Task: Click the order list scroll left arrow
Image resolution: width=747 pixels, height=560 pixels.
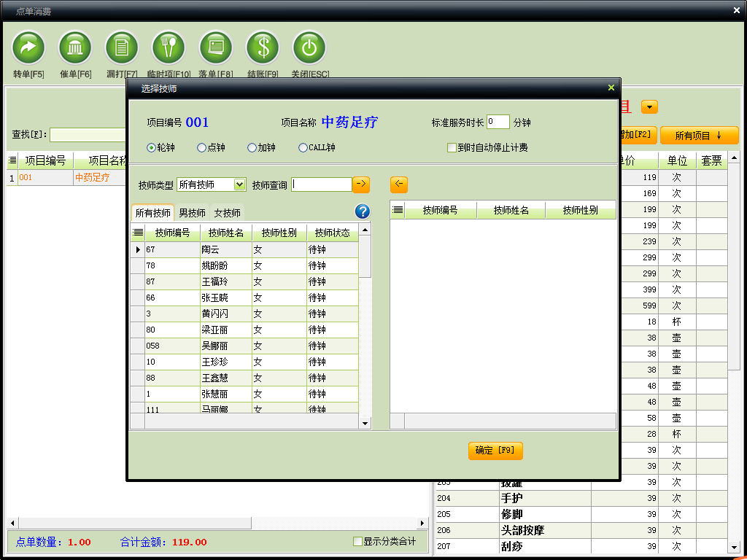Action: (x=12, y=523)
